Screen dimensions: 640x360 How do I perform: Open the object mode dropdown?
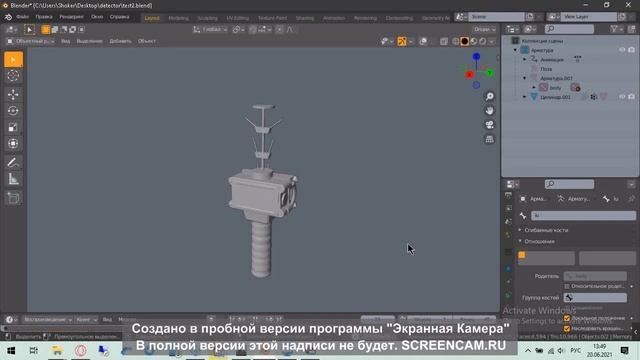[31, 41]
